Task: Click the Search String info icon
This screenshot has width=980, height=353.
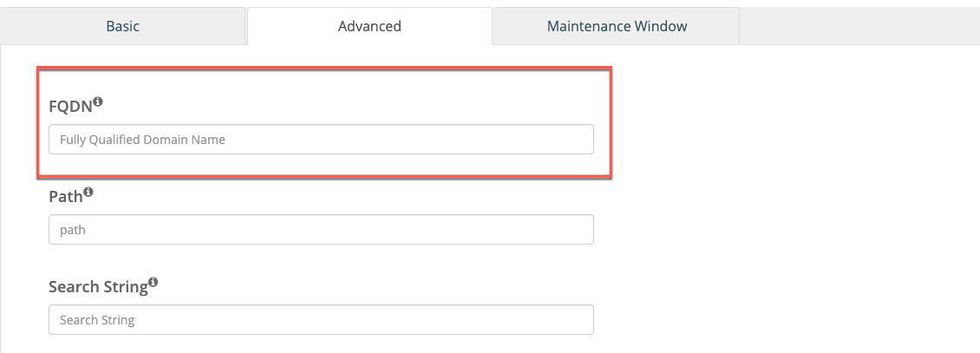Action: (154, 282)
